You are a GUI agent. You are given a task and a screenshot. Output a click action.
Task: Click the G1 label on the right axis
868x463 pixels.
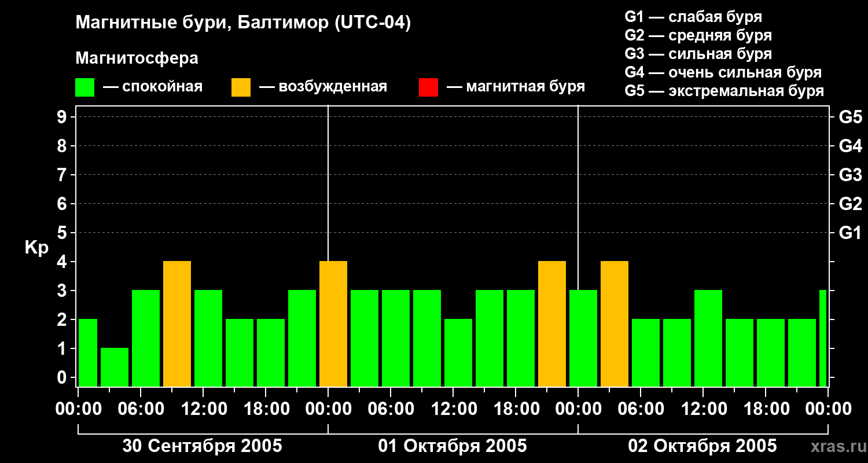click(850, 233)
